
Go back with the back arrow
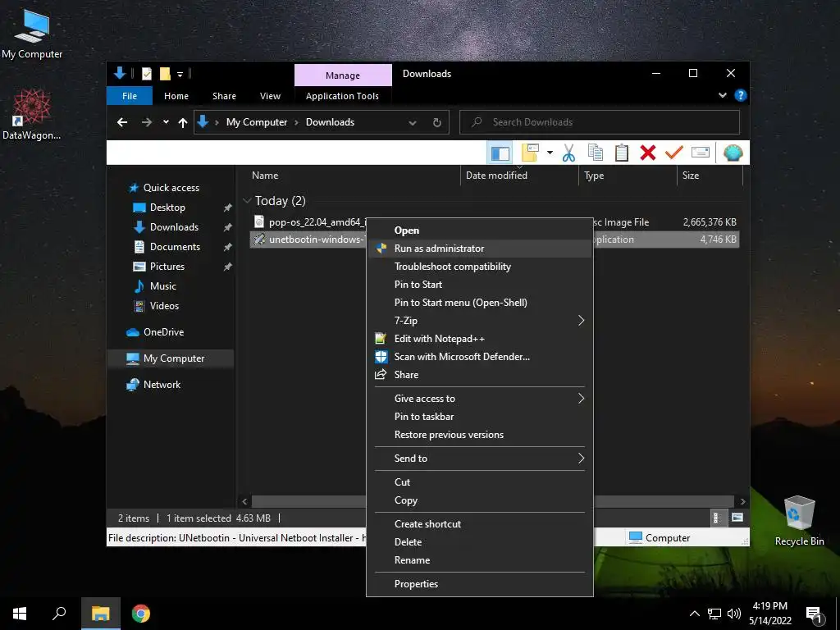click(x=122, y=123)
